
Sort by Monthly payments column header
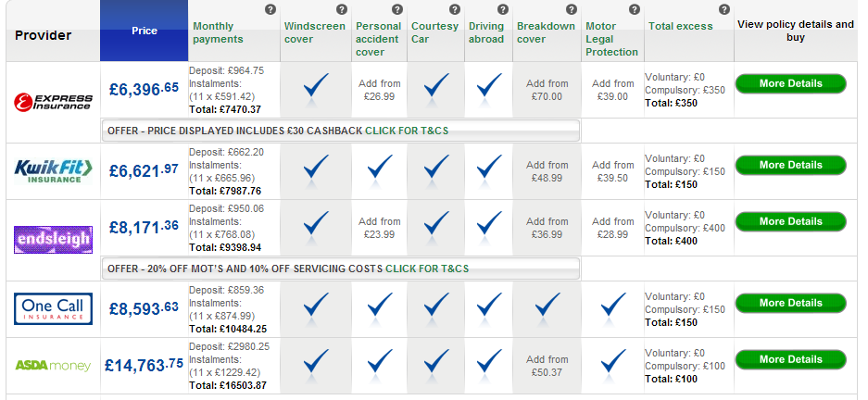219,33
